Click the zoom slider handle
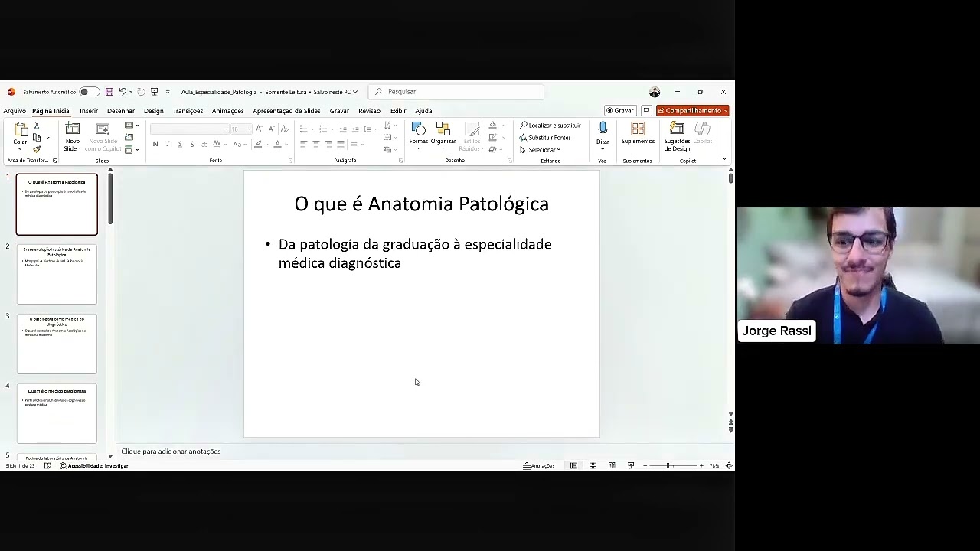The image size is (980, 551). click(x=668, y=466)
